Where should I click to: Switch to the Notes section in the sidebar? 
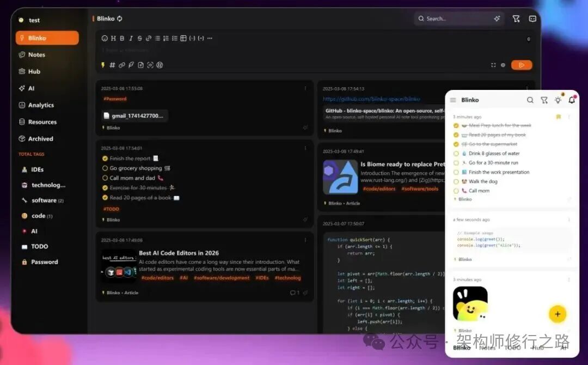tap(36, 54)
